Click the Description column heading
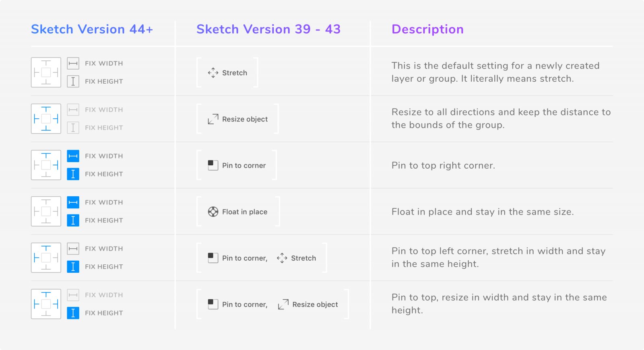 [x=427, y=29]
